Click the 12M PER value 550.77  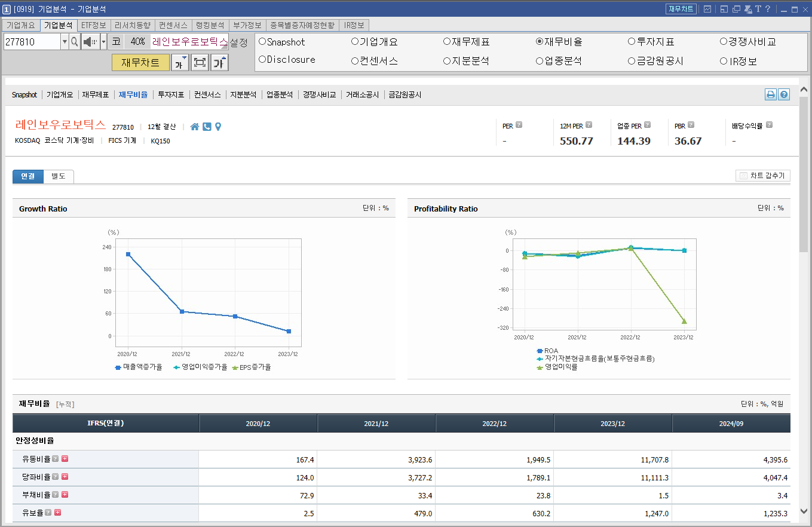point(577,141)
